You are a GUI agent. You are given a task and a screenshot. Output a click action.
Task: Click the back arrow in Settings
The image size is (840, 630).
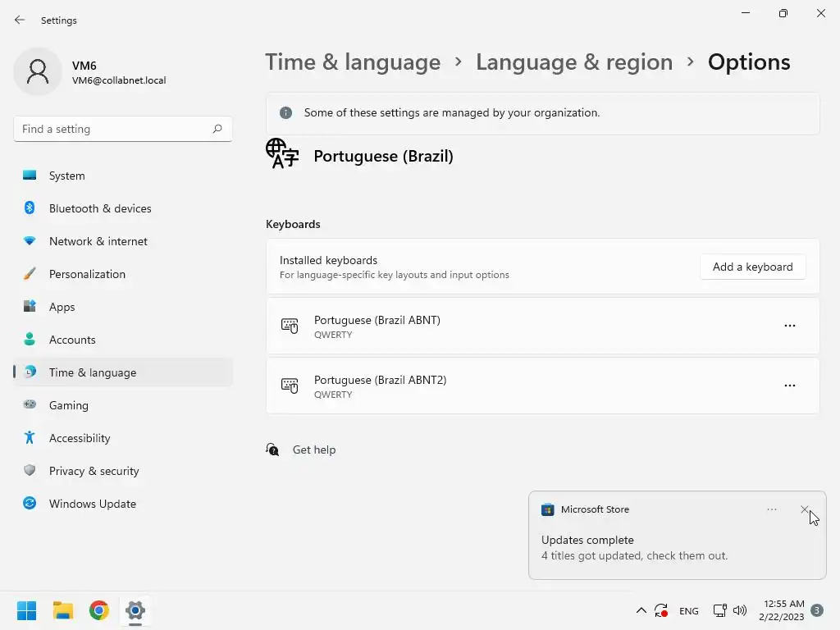pos(20,20)
